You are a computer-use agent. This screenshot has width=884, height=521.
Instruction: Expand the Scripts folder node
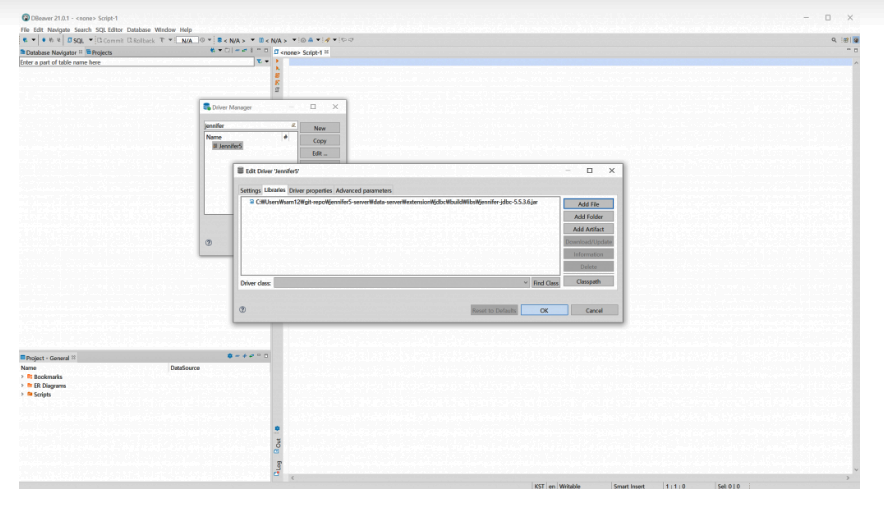click(x=23, y=394)
